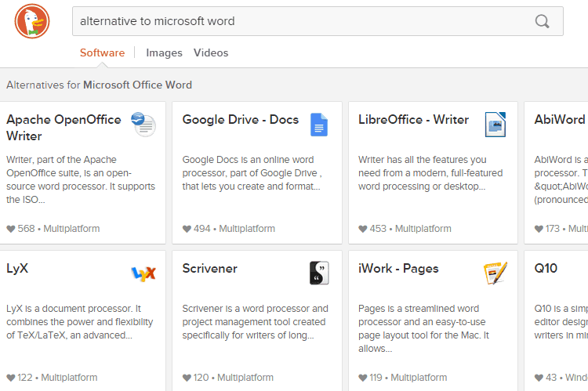
Task: Click the heart icon next to 119
Action: coord(363,378)
